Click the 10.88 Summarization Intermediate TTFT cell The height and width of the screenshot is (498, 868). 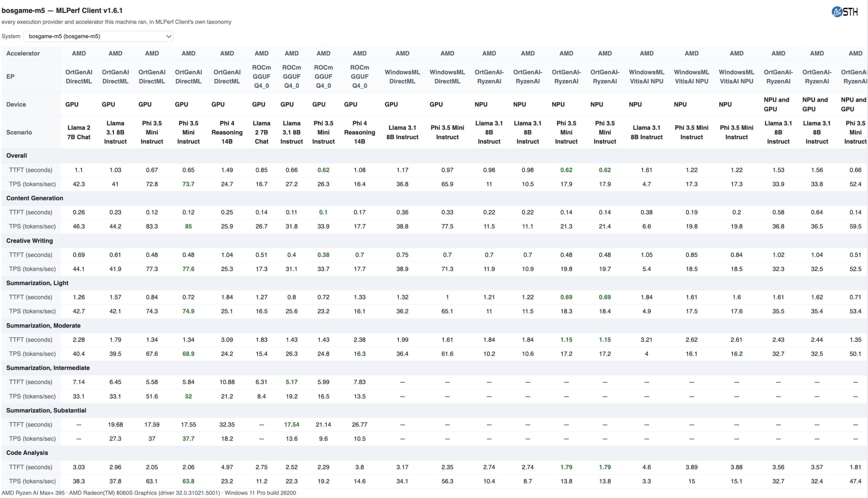[x=227, y=382]
